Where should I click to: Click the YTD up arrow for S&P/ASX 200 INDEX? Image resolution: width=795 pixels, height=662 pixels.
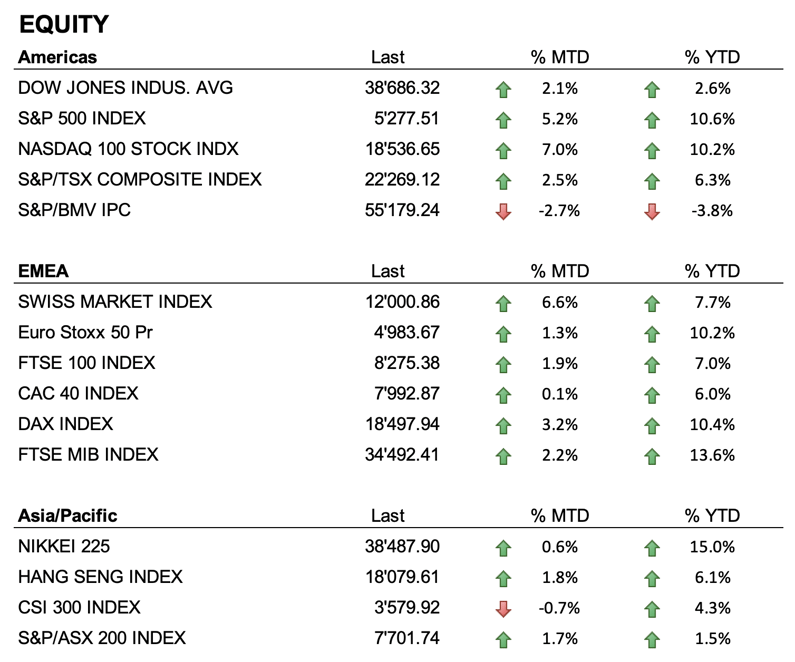pos(652,639)
